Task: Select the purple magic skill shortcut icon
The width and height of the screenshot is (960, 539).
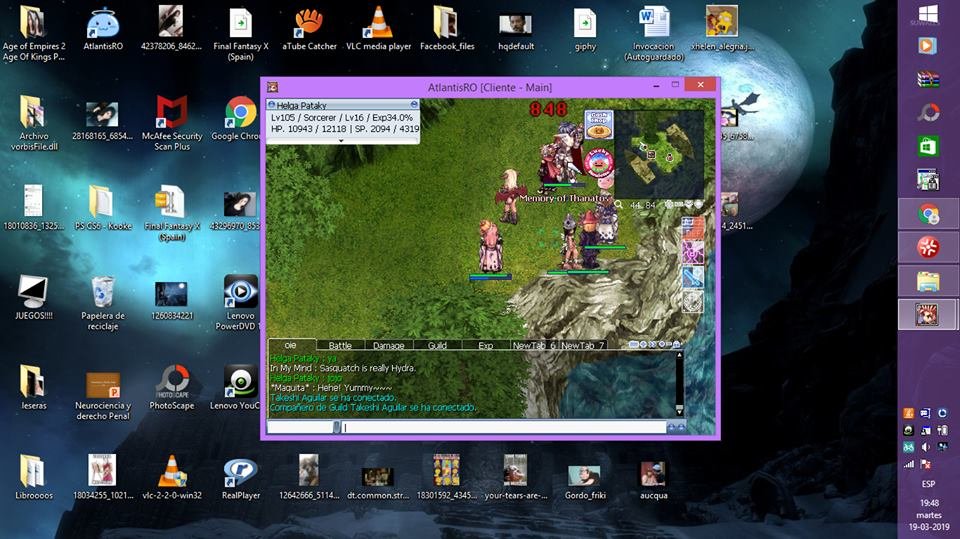Action: tap(693, 252)
